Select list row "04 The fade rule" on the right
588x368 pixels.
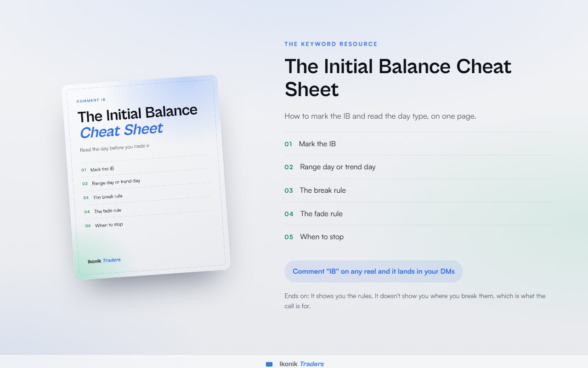(x=418, y=214)
